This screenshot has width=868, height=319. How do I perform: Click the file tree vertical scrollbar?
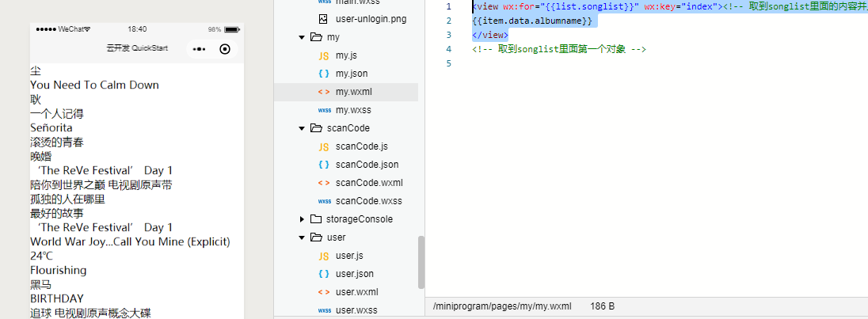tap(421, 262)
